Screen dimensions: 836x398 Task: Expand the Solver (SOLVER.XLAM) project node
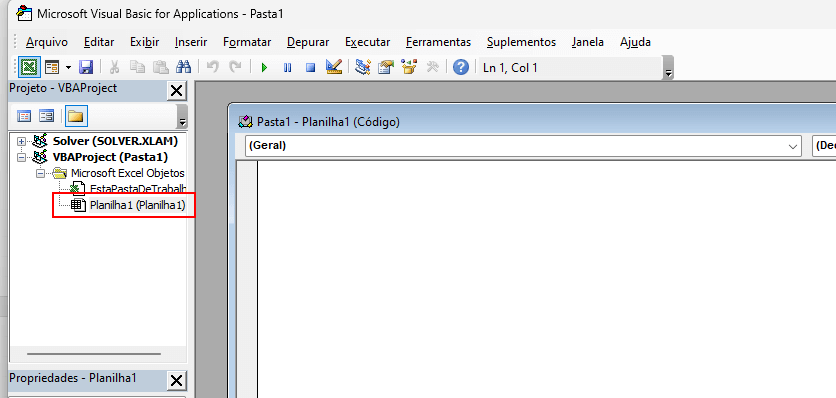coord(21,141)
